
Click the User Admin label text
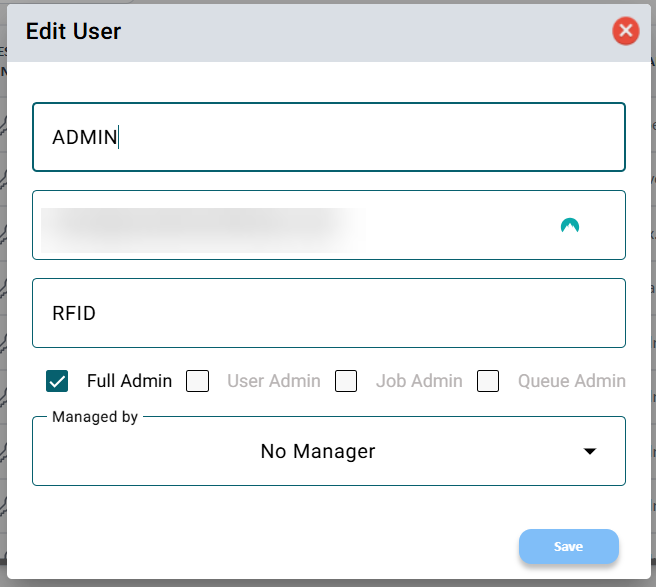(273, 381)
